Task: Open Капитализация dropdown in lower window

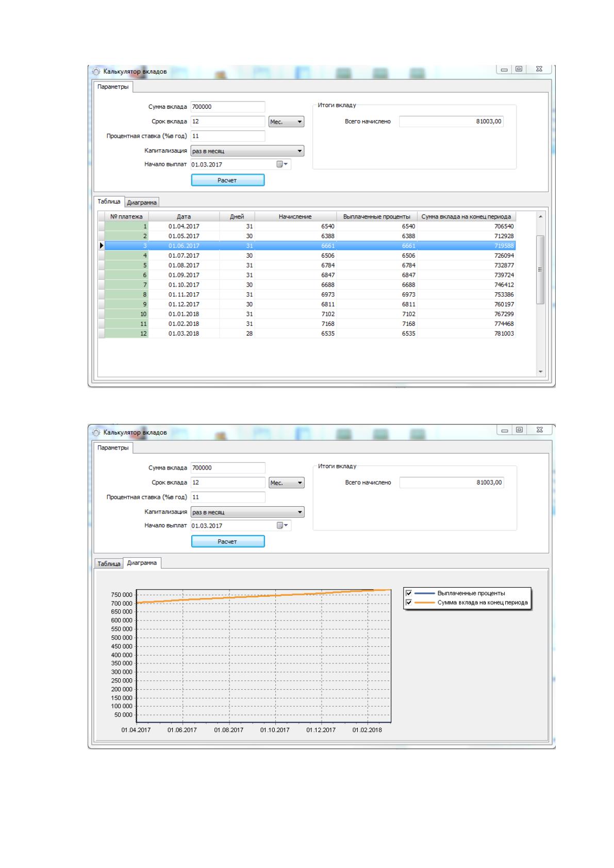Action: tap(247, 512)
